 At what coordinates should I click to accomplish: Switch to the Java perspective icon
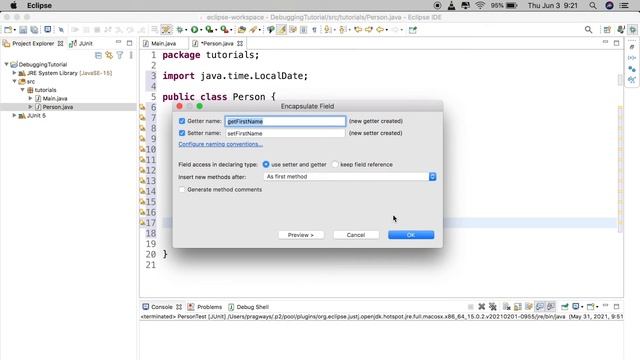click(621, 29)
